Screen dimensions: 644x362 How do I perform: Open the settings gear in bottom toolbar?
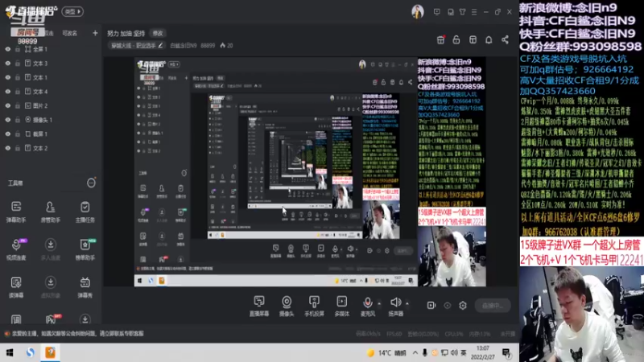463,306
